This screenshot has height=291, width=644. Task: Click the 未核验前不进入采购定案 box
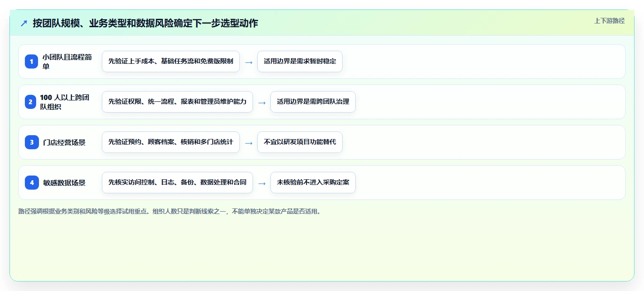[313, 183]
